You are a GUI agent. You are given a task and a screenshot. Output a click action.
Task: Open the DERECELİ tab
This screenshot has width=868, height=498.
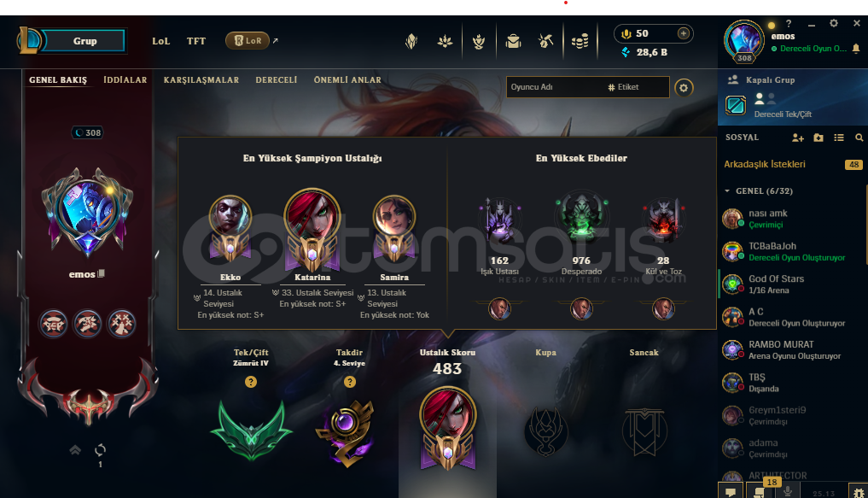[277, 79]
